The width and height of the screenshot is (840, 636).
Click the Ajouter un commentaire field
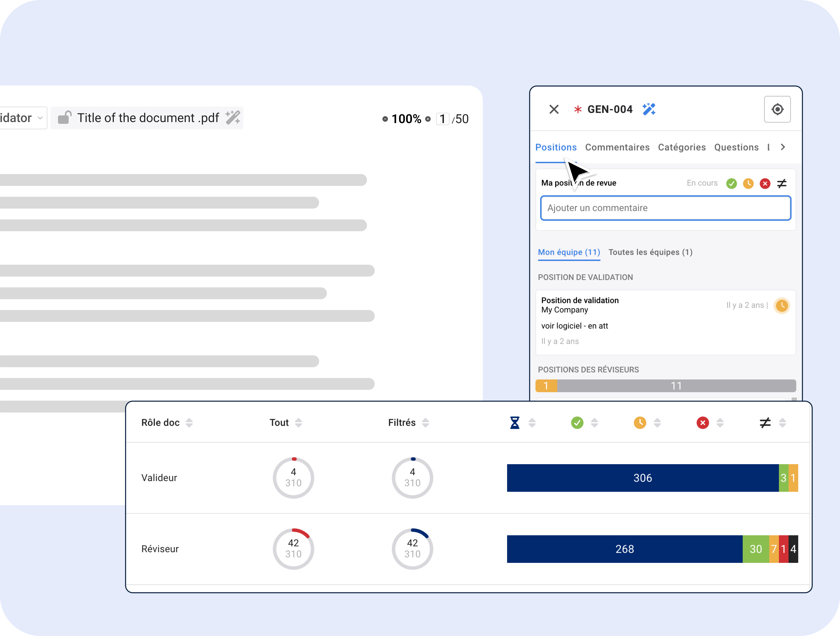tap(665, 208)
